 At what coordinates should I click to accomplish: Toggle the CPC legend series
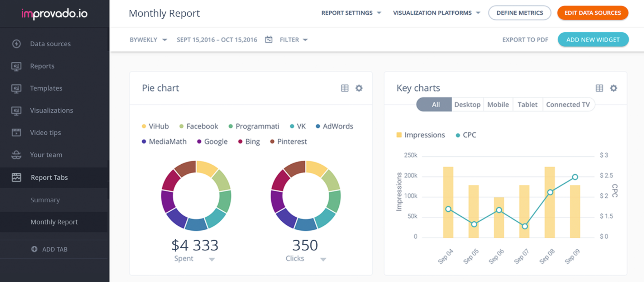(x=466, y=135)
